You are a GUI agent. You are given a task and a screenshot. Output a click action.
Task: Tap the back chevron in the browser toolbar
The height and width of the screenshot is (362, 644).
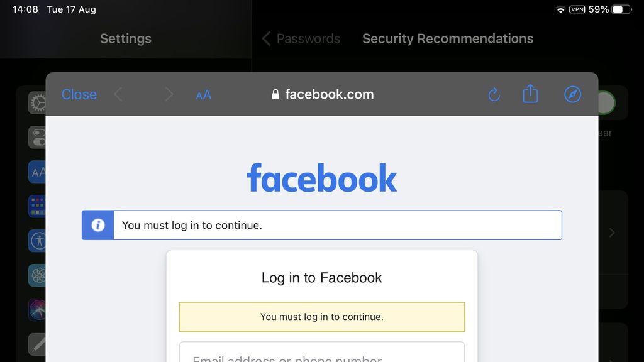coord(118,94)
